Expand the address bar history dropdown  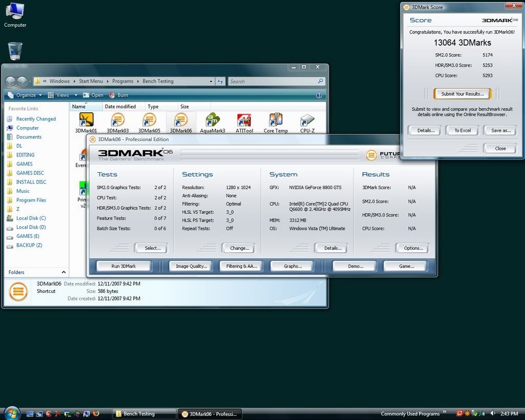tap(211, 81)
